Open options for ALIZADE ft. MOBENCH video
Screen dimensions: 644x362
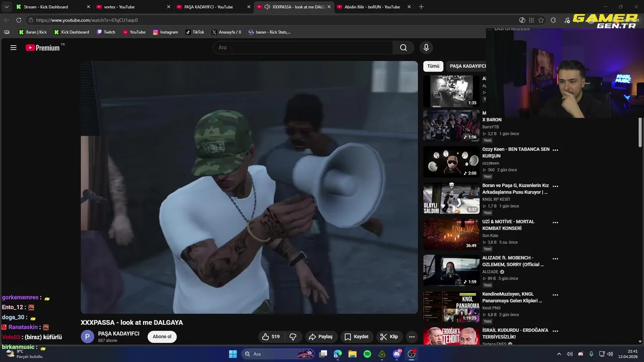pyautogui.click(x=555, y=258)
